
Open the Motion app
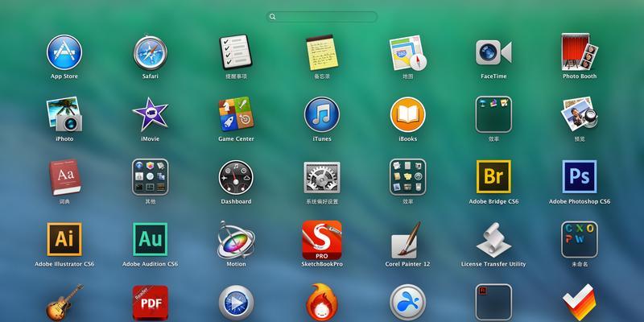236,239
